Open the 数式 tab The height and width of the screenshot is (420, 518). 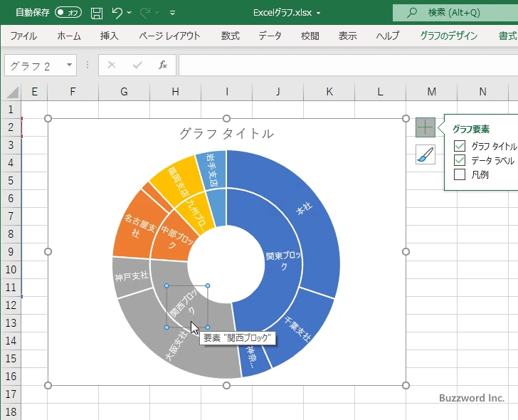click(231, 36)
